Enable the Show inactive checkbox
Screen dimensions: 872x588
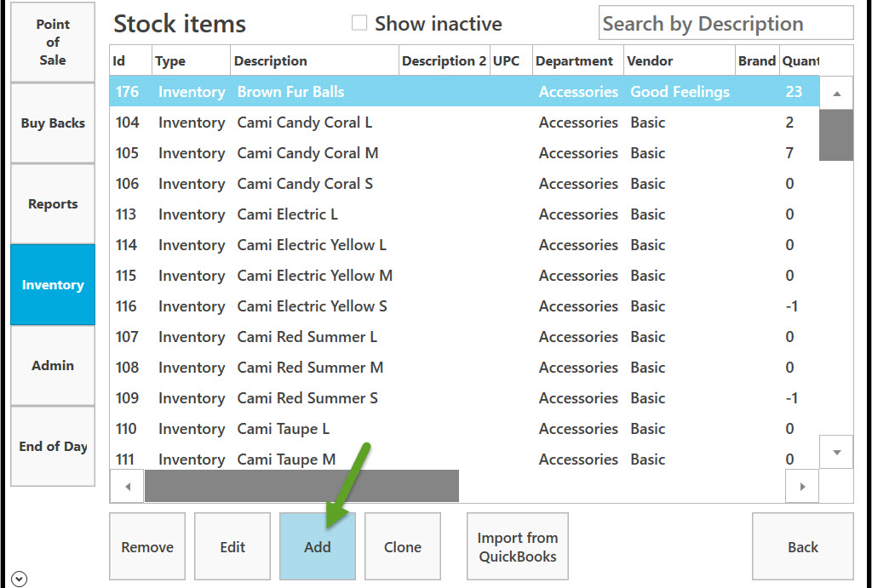[359, 23]
